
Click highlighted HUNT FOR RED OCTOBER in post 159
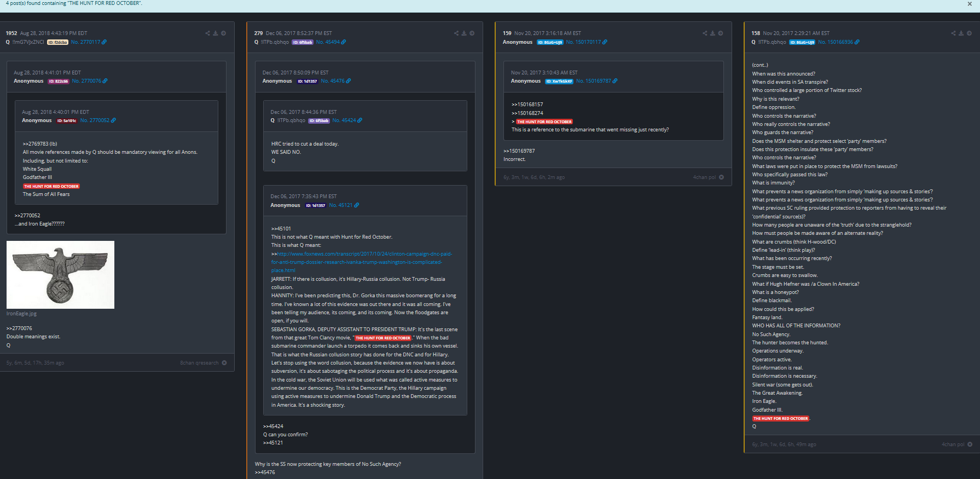tap(544, 122)
